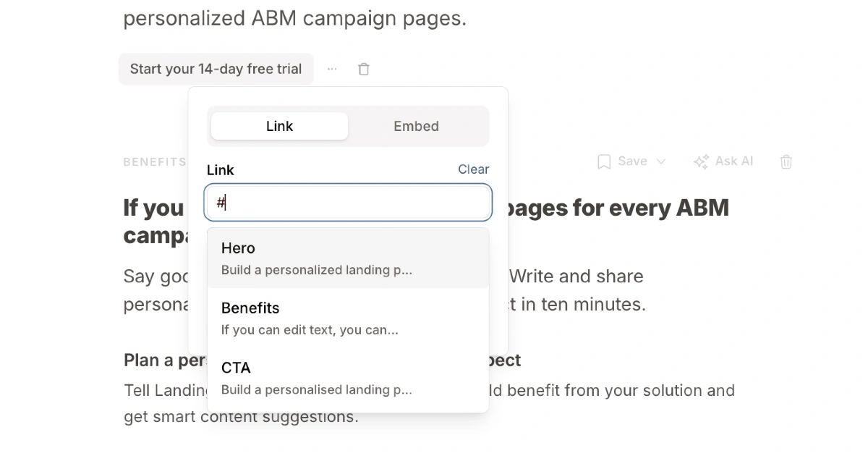Switch to the Link tab

(279, 126)
